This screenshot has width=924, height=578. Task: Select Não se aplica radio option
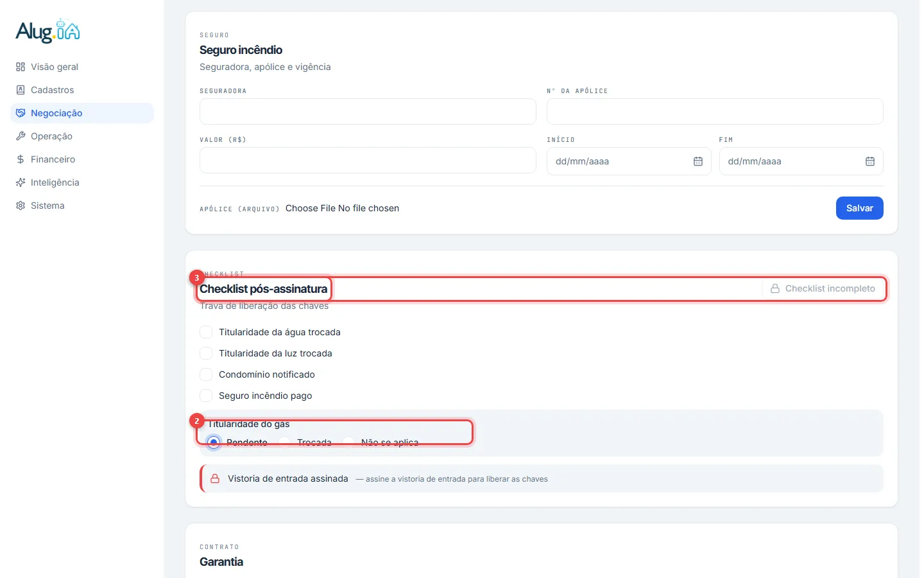click(x=348, y=442)
